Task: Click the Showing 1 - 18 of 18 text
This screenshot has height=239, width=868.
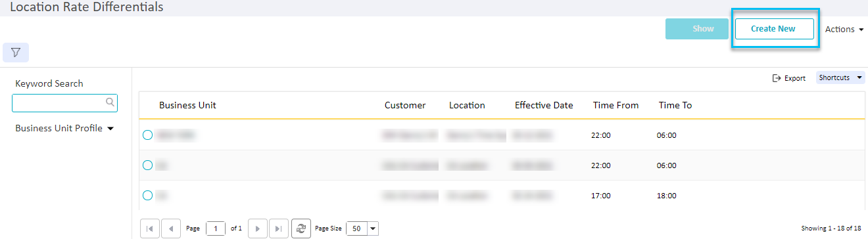Action: [831, 228]
